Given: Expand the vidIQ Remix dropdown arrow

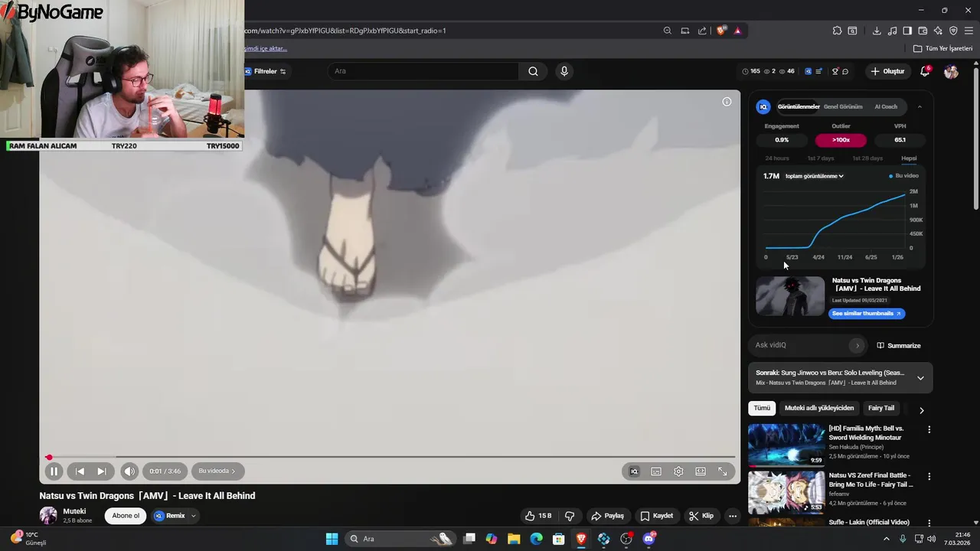Looking at the screenshot, I should pos(194,516).
